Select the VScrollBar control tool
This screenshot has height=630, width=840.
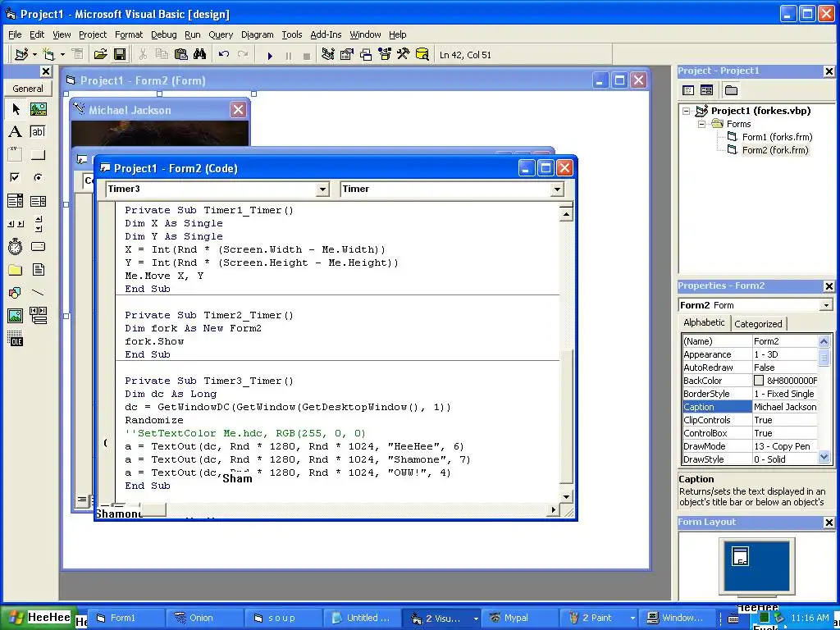point(38,224)
